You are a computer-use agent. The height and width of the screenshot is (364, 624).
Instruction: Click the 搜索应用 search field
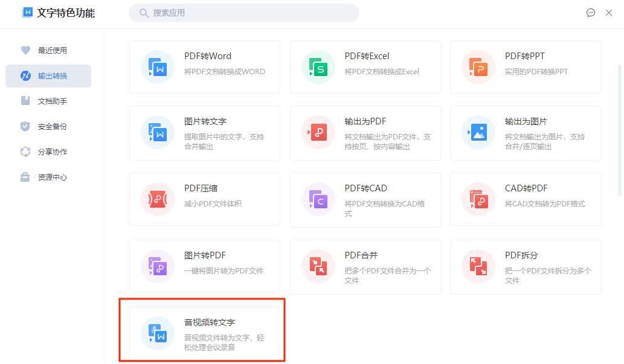244,13
